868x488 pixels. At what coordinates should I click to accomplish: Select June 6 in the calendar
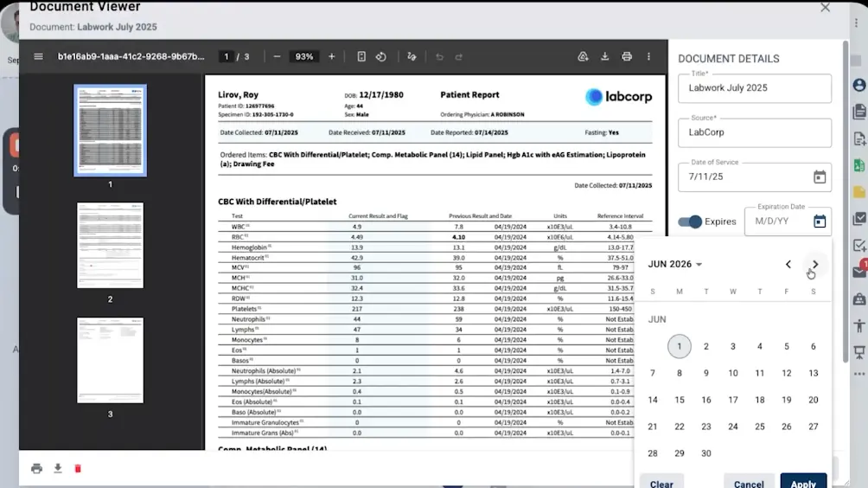[814, 346]
